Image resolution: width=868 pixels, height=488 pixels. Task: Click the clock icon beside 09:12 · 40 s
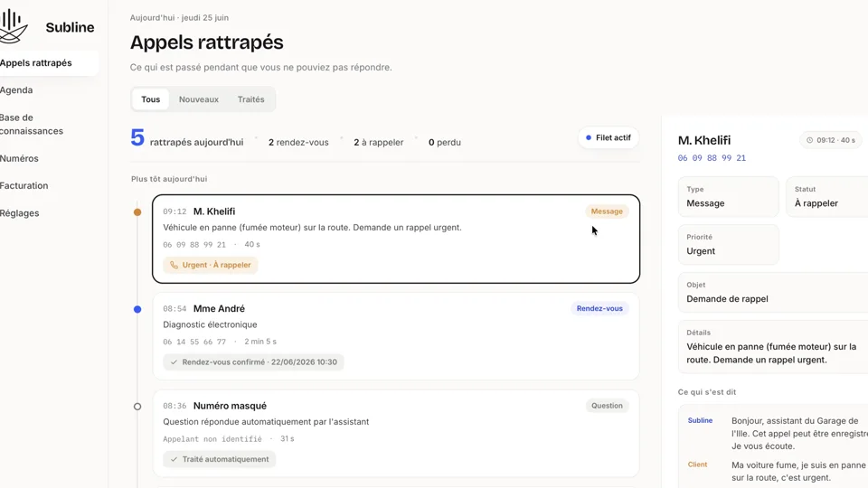point(809,140)
